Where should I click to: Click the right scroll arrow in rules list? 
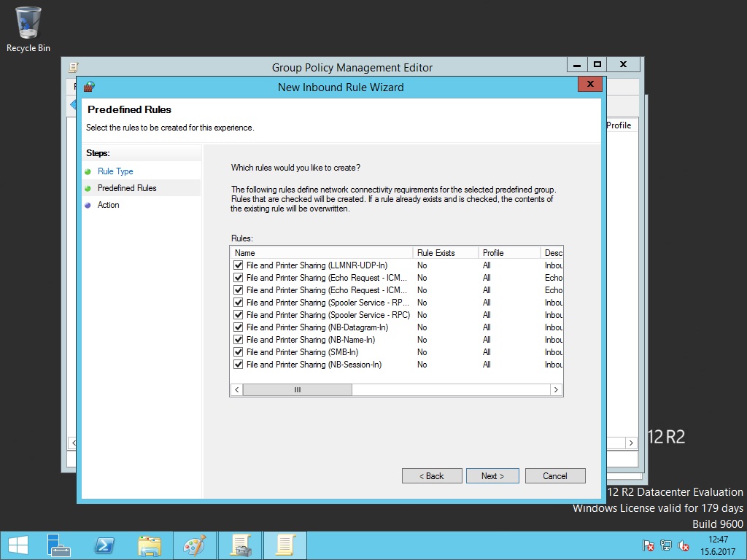click(556, 390)
